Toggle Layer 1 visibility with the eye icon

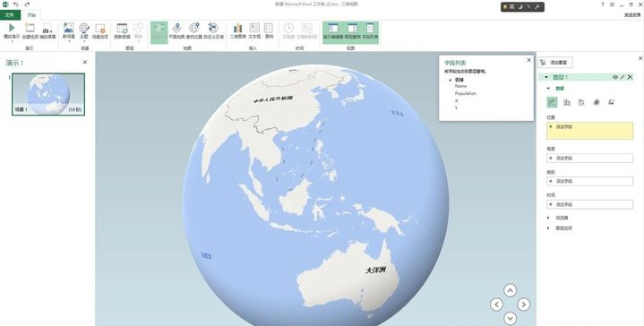615,77
